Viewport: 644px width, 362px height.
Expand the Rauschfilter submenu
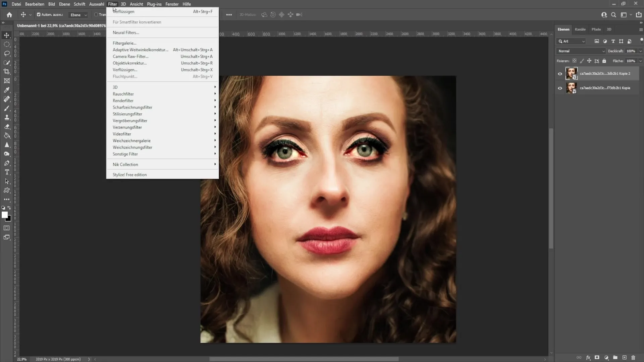pyautogui.click(x=163, y=94)
